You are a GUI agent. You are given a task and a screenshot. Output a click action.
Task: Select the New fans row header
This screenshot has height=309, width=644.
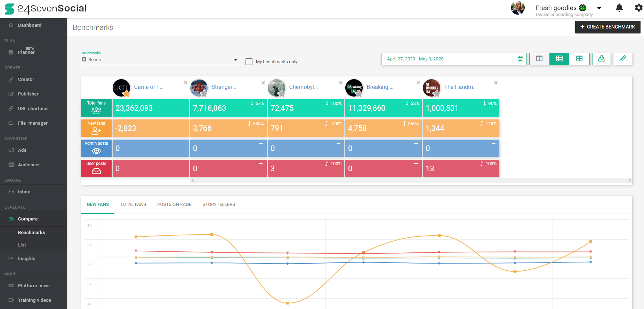[96, 128]
